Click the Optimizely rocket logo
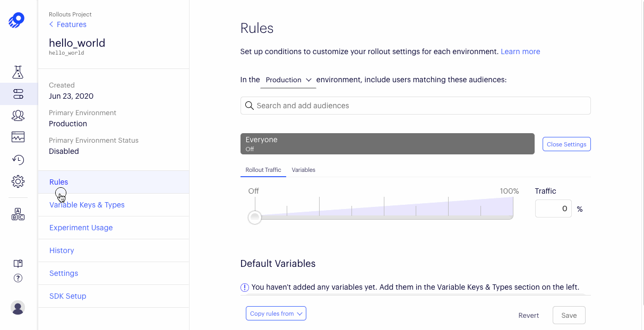Viewport: 644px width, 330px height. (x=16, y=20)
